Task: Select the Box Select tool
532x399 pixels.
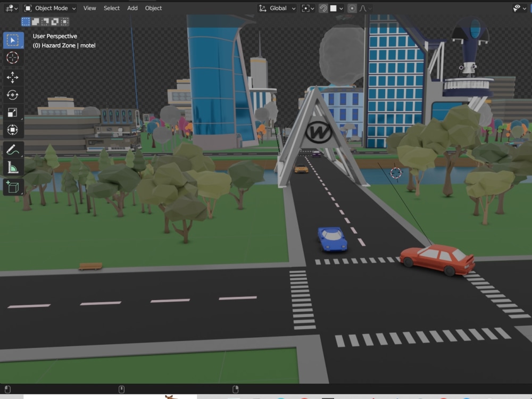Action: (13, 40)
